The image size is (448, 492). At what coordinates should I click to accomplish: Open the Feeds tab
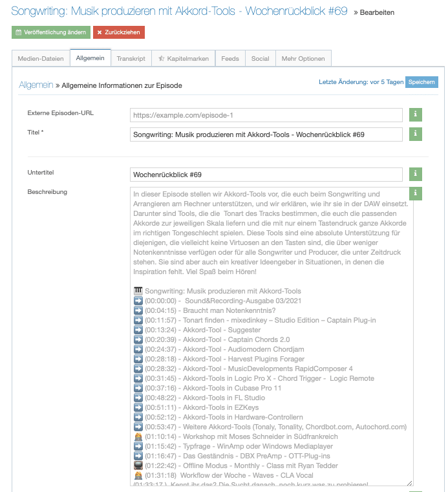coord(230,59)
